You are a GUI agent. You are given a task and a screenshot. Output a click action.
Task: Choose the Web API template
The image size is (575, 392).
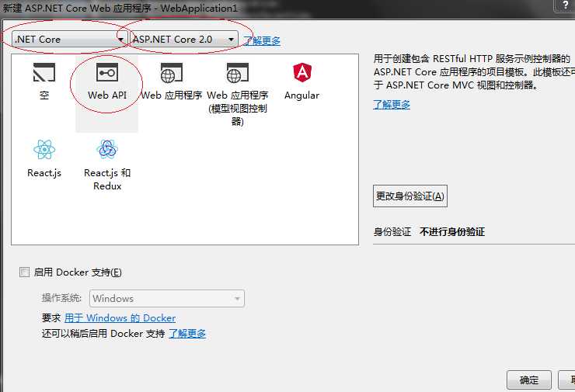106,82
